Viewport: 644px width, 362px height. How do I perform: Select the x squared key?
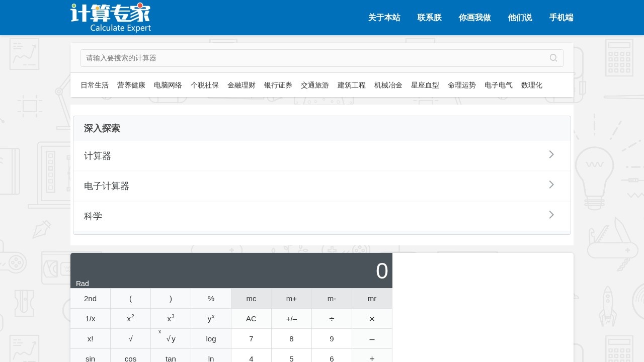130,318
